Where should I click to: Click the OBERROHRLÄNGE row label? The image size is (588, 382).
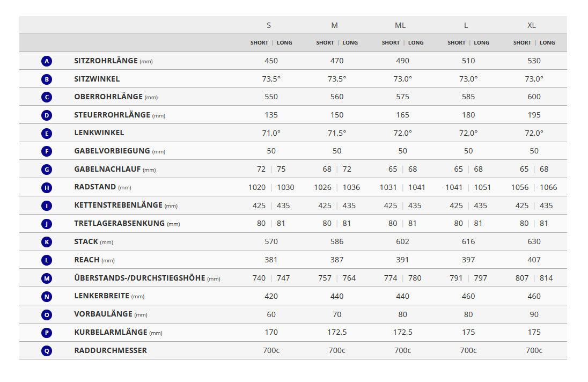pos(108,97)
